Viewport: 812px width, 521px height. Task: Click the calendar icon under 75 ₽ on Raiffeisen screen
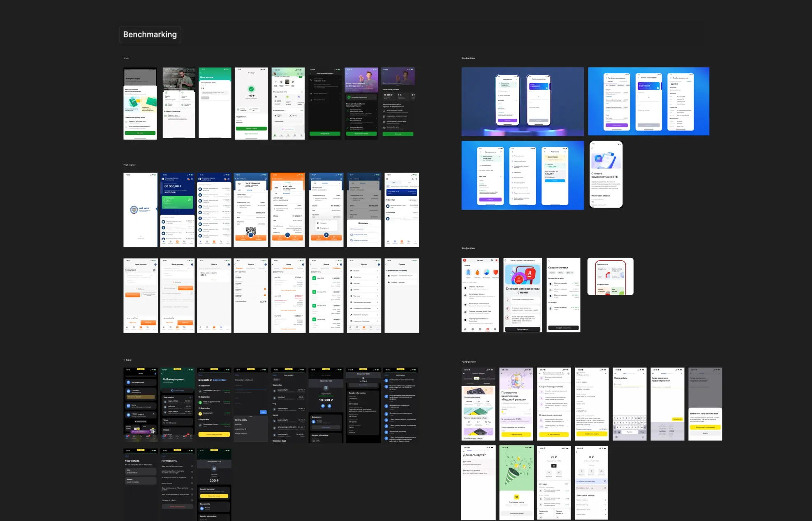point(554,465)
